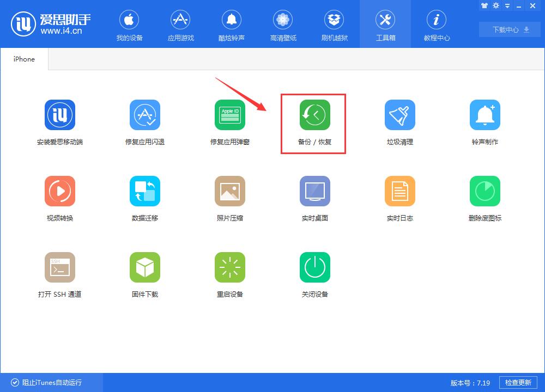Open Firmware Download (固件下载)
This screenshot has width=545, height=392.
tap(145, 273)
